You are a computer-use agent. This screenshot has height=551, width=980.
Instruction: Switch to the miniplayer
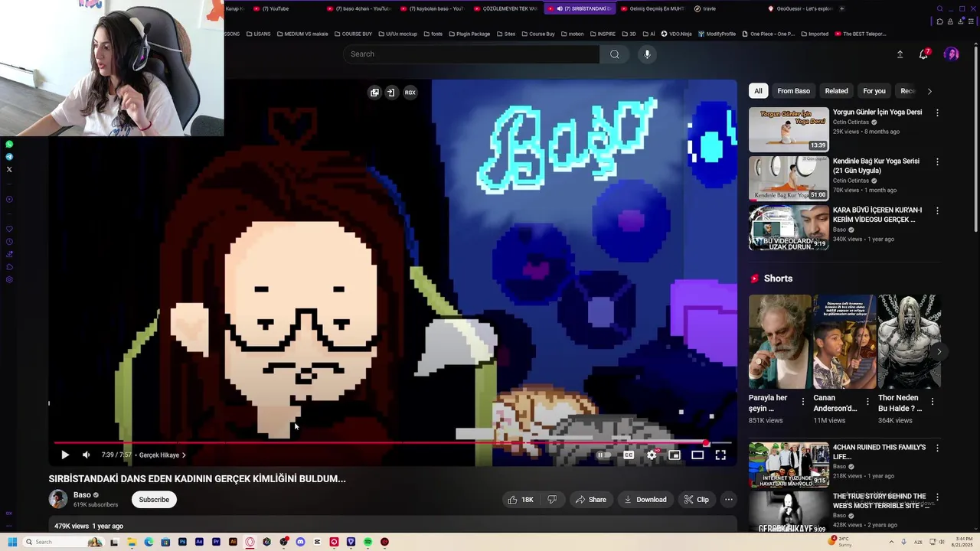[x=675, y=455]
